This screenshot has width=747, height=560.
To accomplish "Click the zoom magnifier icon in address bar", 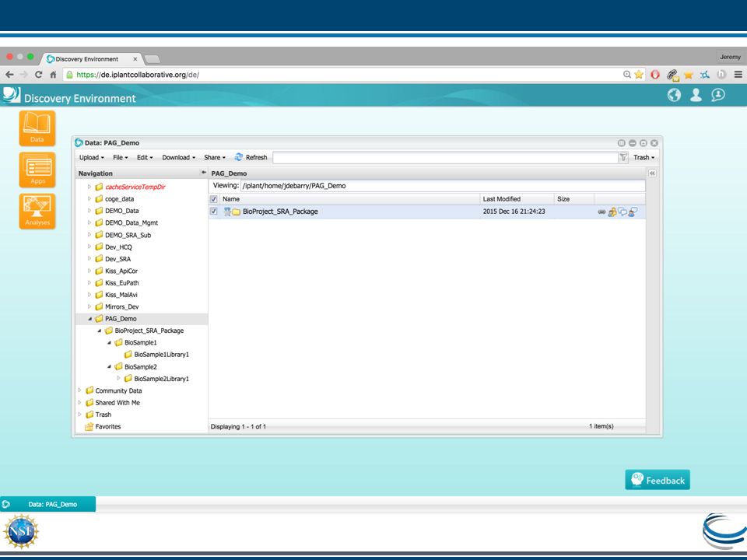I will (627, 75).
